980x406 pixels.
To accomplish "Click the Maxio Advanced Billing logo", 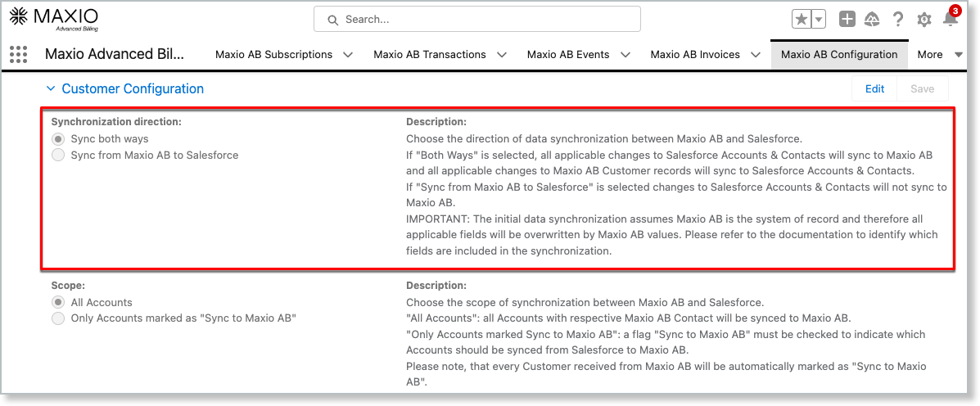I will pyautogui.click(x=54, y=17).
